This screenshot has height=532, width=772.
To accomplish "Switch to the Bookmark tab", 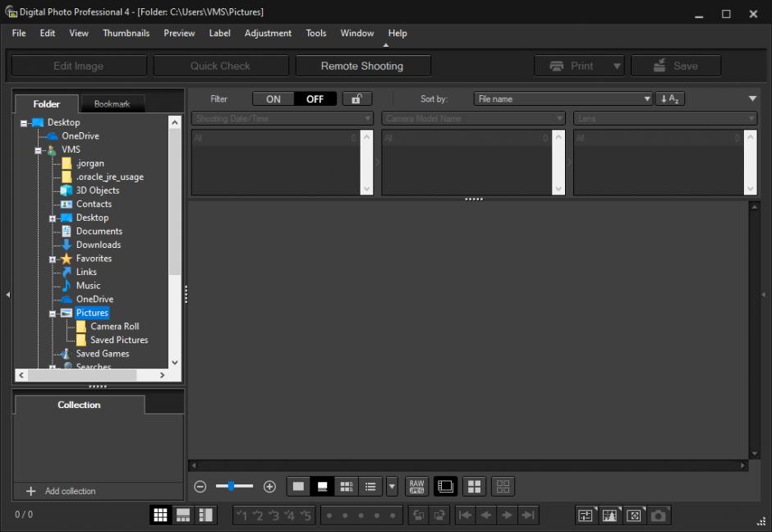I will tap(113, 103).
